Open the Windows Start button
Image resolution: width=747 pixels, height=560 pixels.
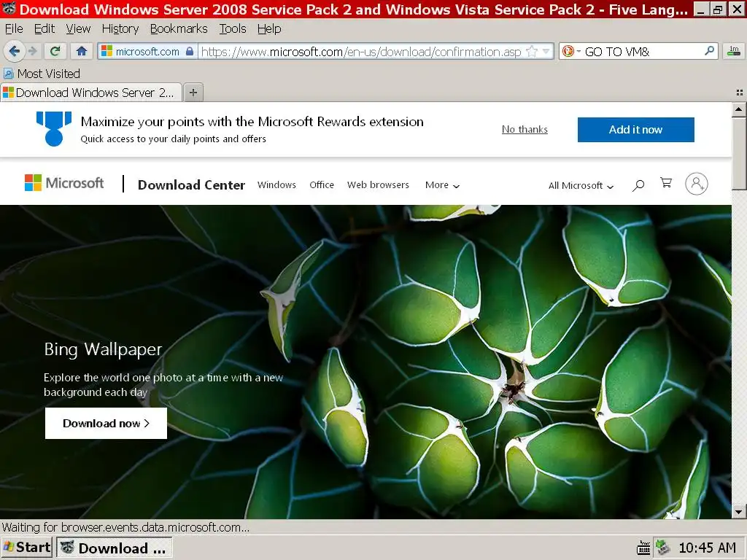pyautogui.click(x=27, y=547)
